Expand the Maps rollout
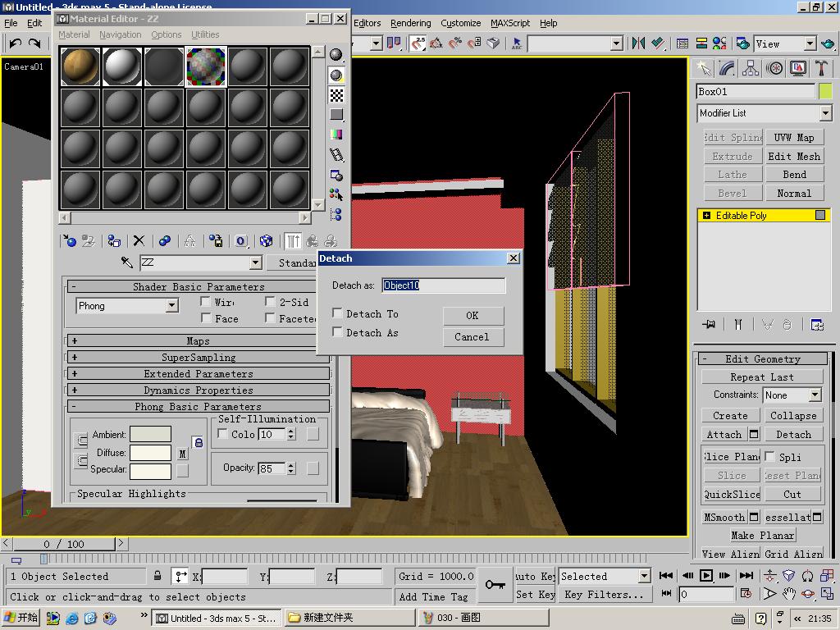Screen dimensions: 840x630 tap(199, 340)
